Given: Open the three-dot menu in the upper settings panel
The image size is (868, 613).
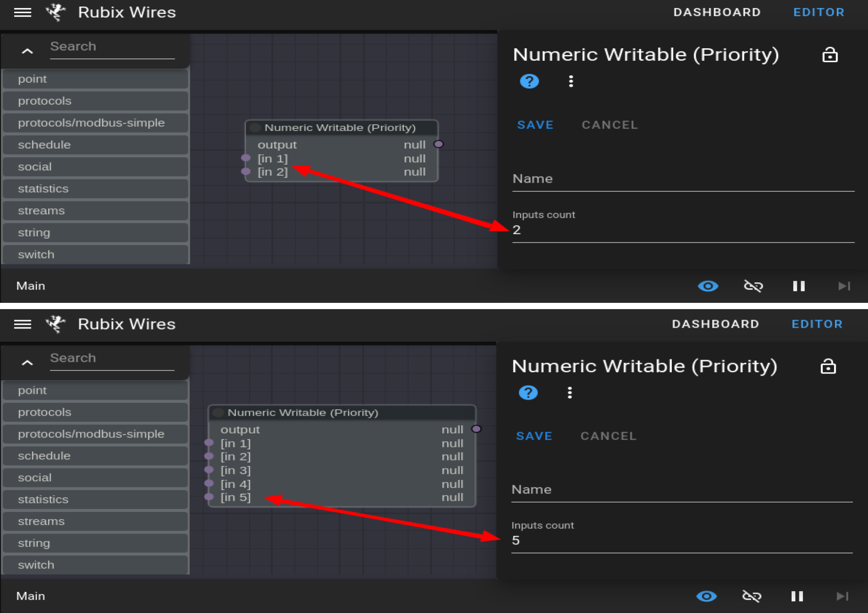Looking at the screenshot, I should tap(571, 81).
